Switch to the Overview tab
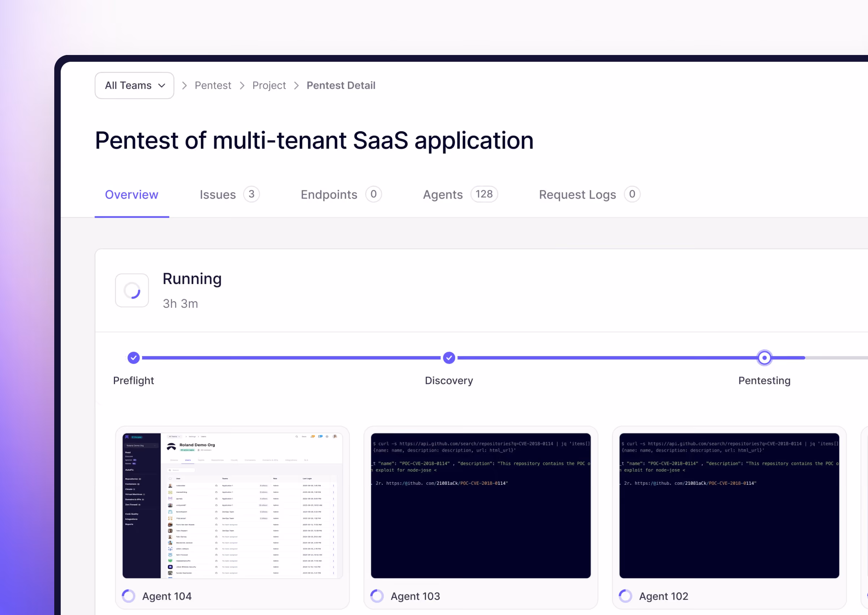 [x=132, y=195]
